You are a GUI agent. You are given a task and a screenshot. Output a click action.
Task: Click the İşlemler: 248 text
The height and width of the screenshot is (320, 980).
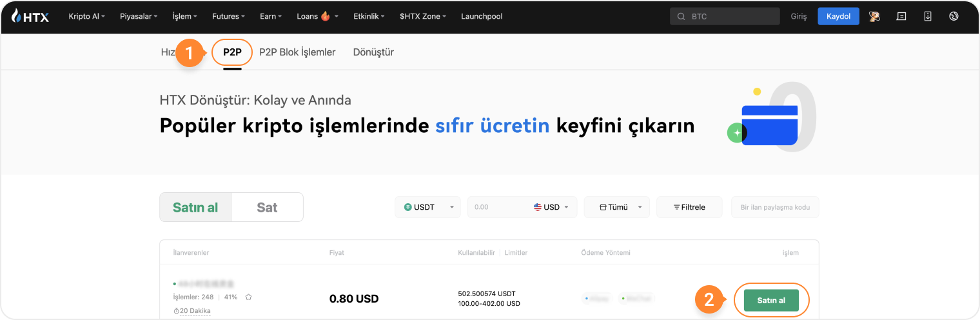[x=193, y=297]
